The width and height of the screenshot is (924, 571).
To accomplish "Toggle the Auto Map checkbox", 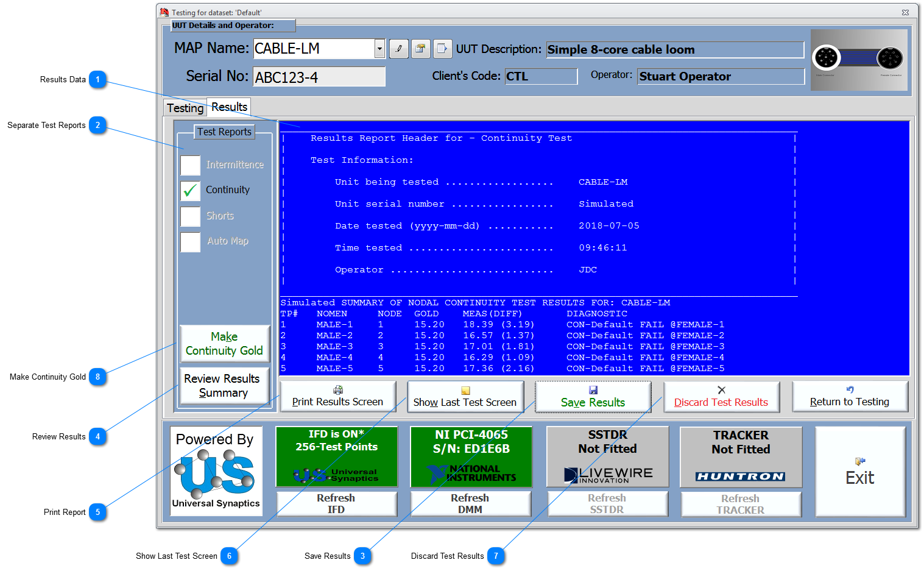I will click(x=191, y=242).
